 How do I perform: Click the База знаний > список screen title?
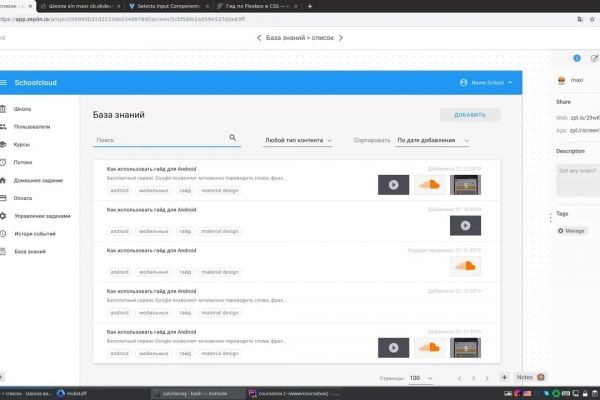pos(300,38)
